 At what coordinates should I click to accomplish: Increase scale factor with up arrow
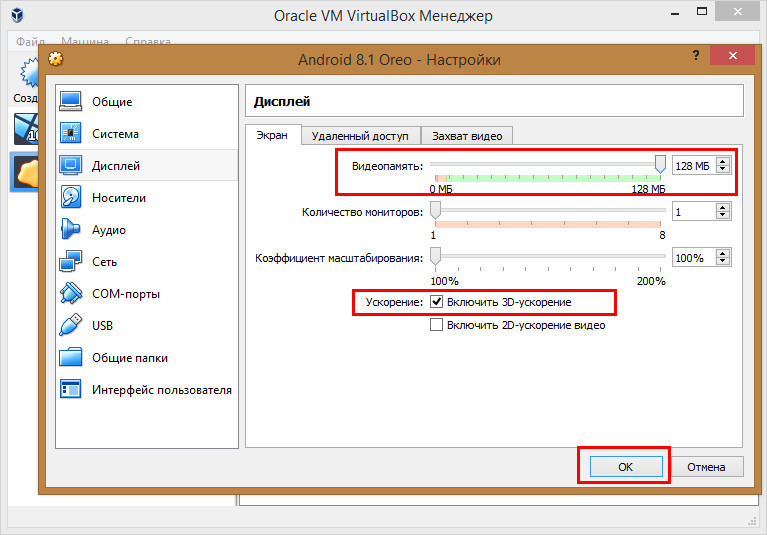click(x=722, y=253)
